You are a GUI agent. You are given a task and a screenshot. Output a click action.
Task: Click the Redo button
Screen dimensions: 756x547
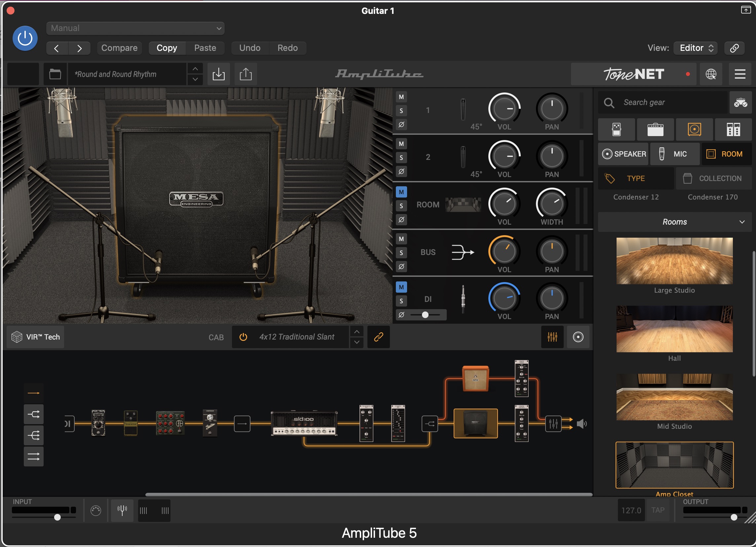tap(287, 48)
